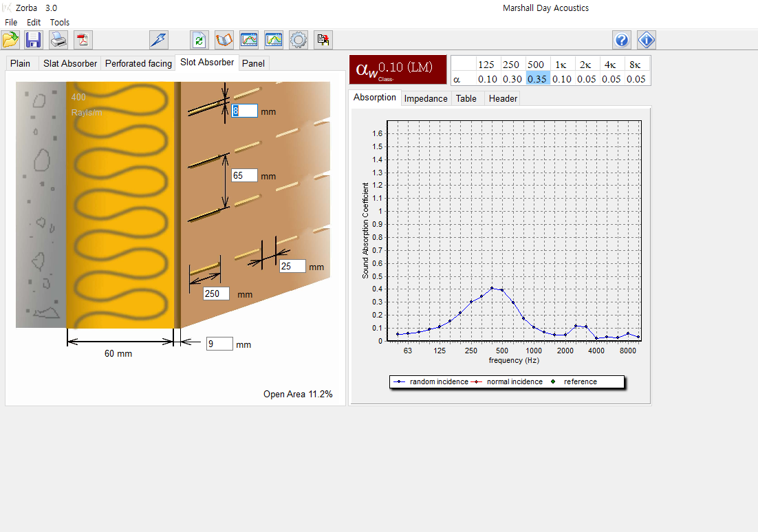Open the Edit menu
758x532 pixels.
point(34,22)
